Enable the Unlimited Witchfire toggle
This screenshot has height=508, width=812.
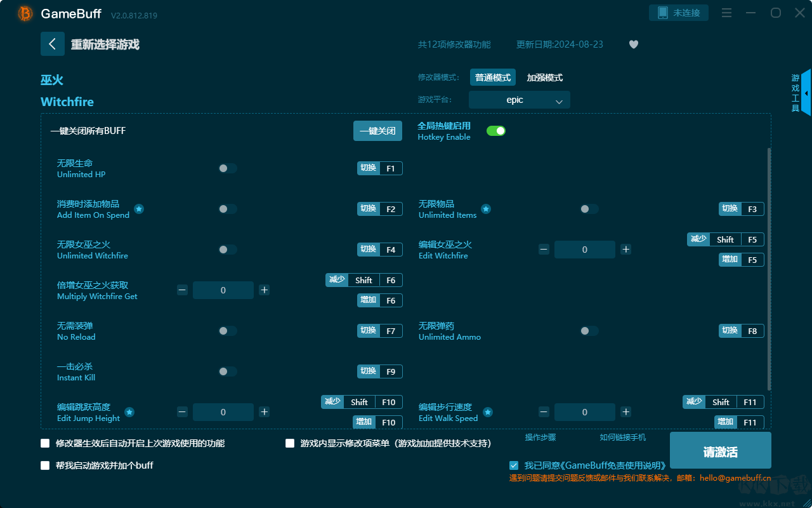coord(228,250)
